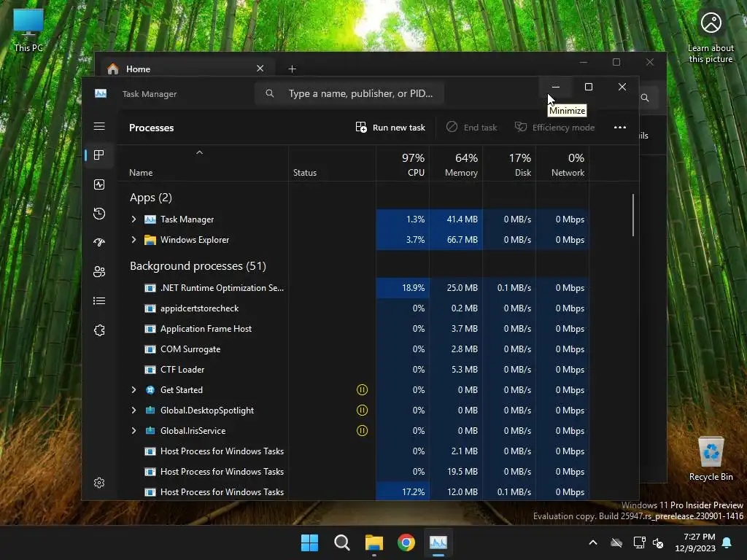
Task: Click the suspended status icon for Global.IrisService
Action: [362, 430]
